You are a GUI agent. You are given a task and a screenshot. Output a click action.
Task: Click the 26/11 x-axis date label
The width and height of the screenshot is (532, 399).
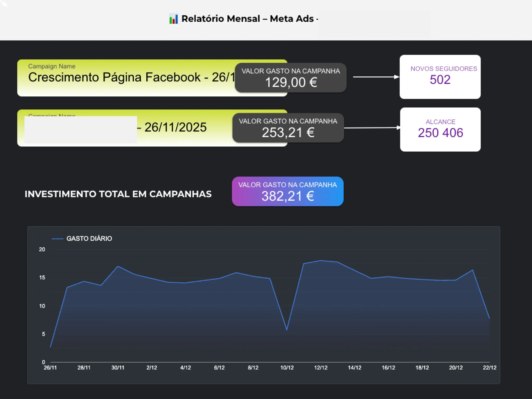click(50, 367)
